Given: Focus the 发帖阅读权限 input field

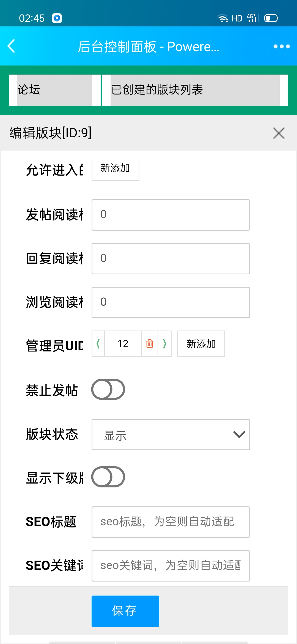Looking at the screenshot, I should coord(171,215).
